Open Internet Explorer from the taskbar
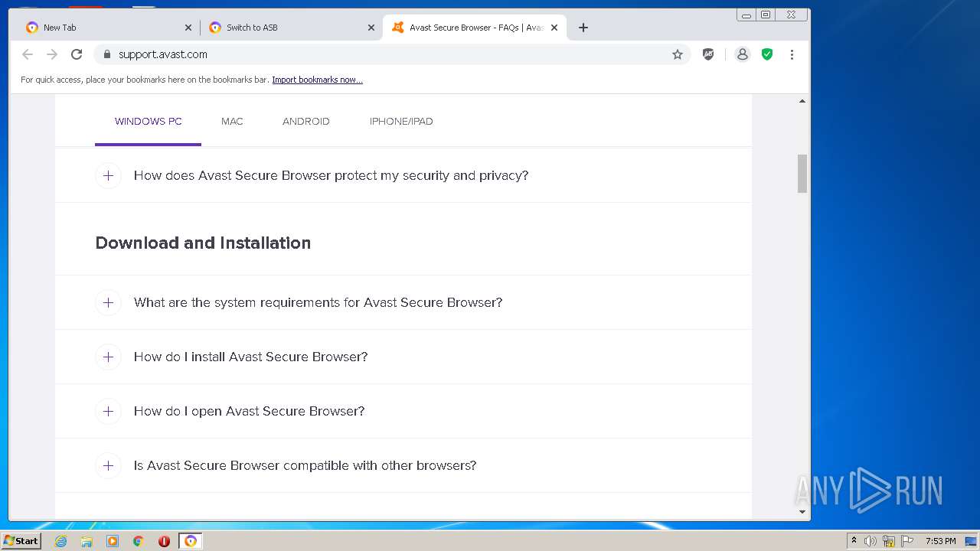980x551 pixels. [61, 541]
